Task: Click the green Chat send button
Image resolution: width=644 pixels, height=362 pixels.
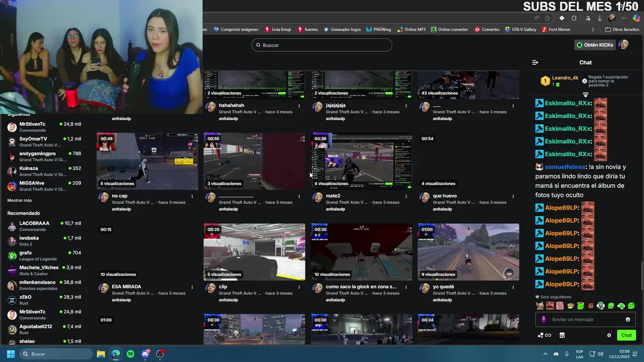Action: point(626,335)
